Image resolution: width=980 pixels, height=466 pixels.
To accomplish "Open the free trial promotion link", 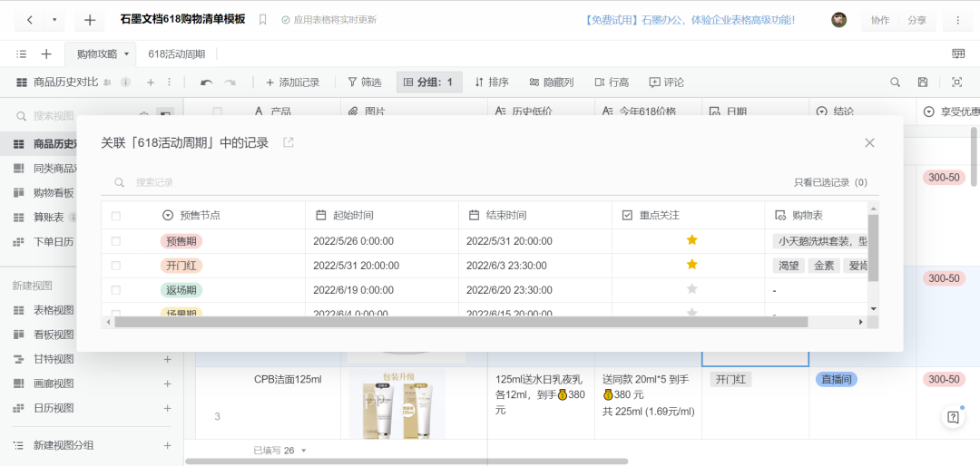I will tap(690, 20).
